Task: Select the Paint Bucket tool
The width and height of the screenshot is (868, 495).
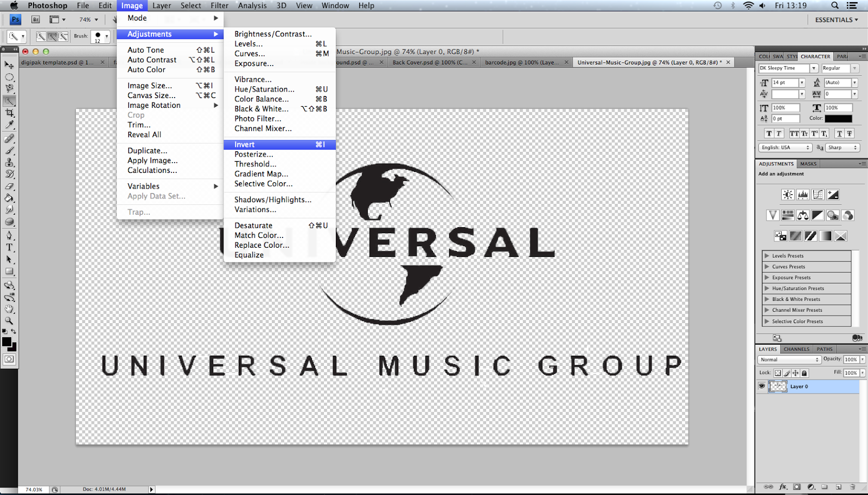Action: [9, 198]
